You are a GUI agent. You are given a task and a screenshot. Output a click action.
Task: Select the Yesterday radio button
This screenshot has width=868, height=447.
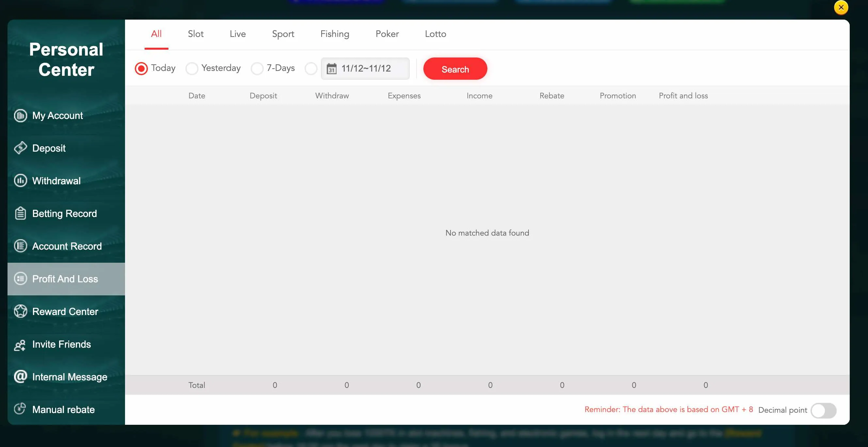pyautogui.click(x=192, y=69)
